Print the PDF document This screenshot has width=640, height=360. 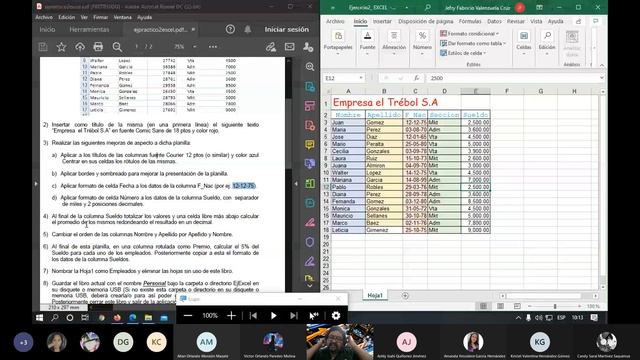tap(98, 47)
